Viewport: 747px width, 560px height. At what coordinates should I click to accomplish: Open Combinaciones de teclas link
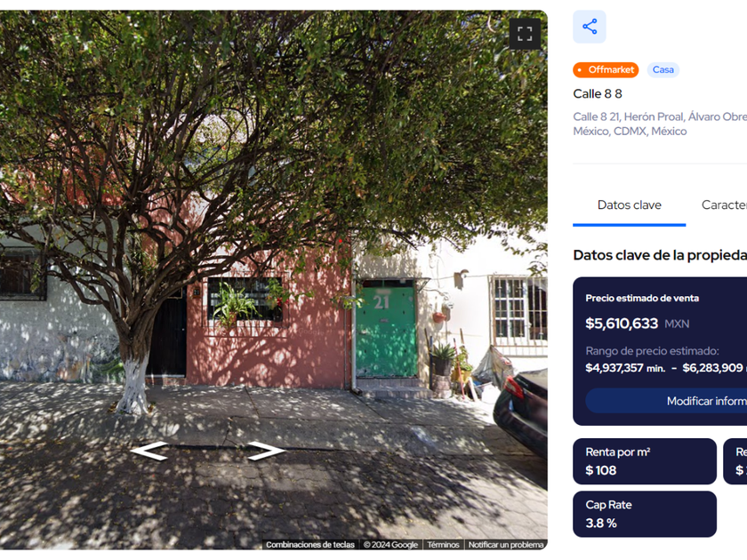click(310, 545)
